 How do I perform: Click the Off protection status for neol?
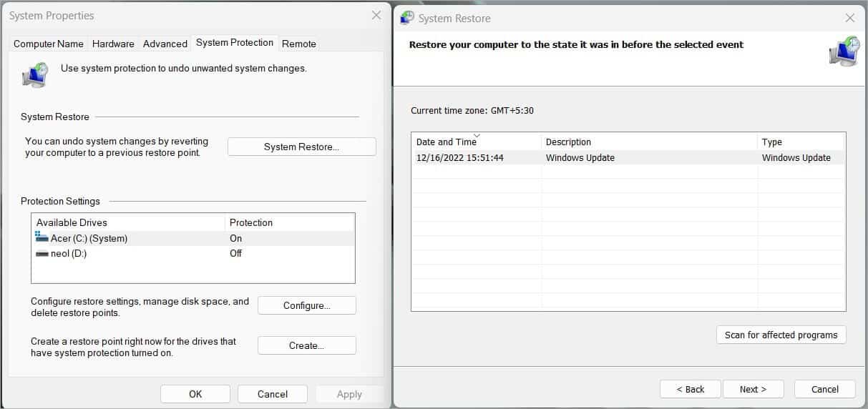point(236,253)
